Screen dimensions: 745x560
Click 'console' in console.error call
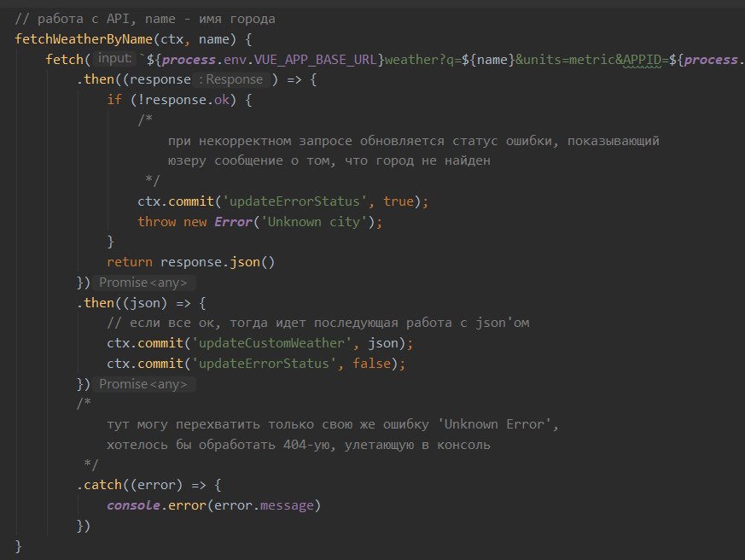[x=133, y=505]
